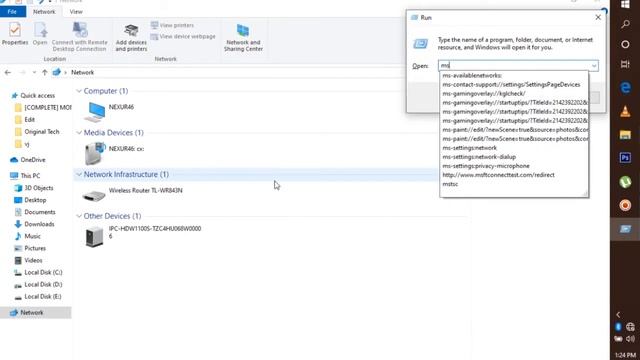Click Network in the address bar
The image size is (640, 360).
pyautogui.click(x=82, y=72)
